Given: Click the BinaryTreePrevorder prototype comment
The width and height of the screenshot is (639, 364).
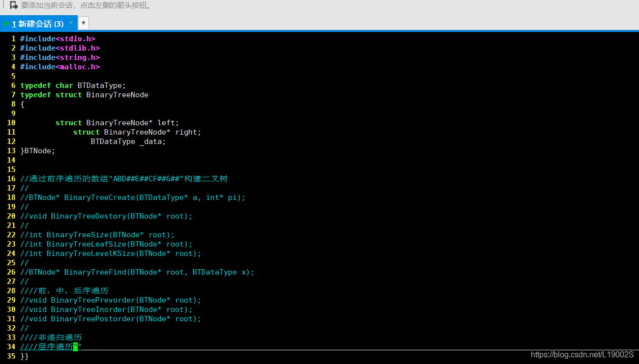Looking at the screenshot, I should click(111, 300).
